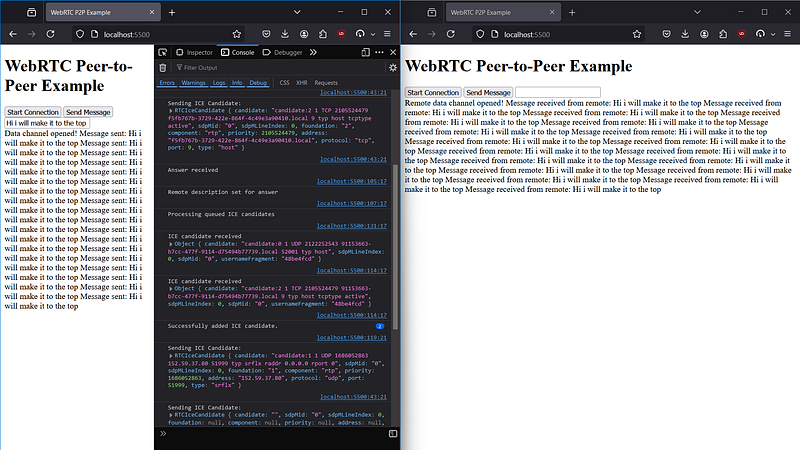Open Extensions puzzle icon in left window
800x450 pixels.
pyautogui.click(x=323, y=34)
